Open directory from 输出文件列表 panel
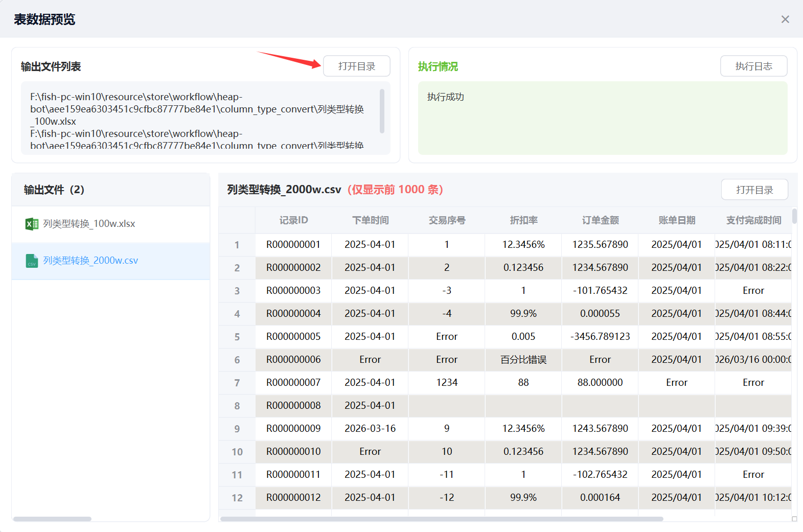Viewport: 803px width, 532px height. [x=356, y=66]
